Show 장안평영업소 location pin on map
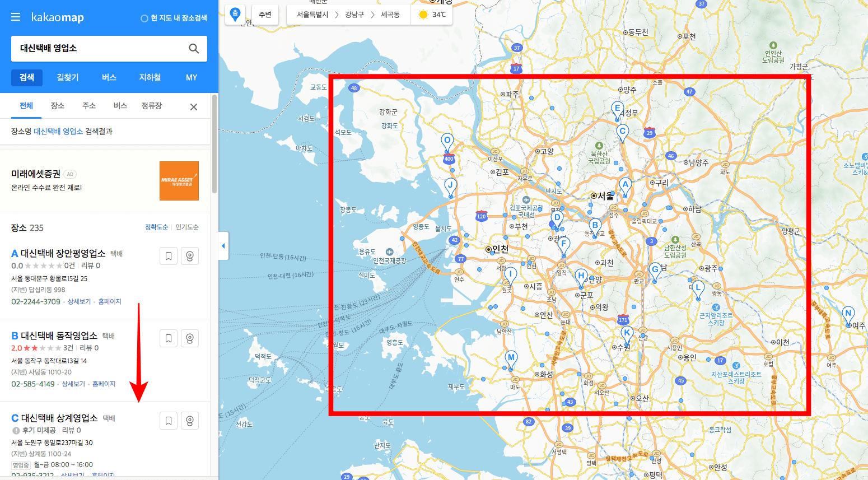 (x=190, y=256)
